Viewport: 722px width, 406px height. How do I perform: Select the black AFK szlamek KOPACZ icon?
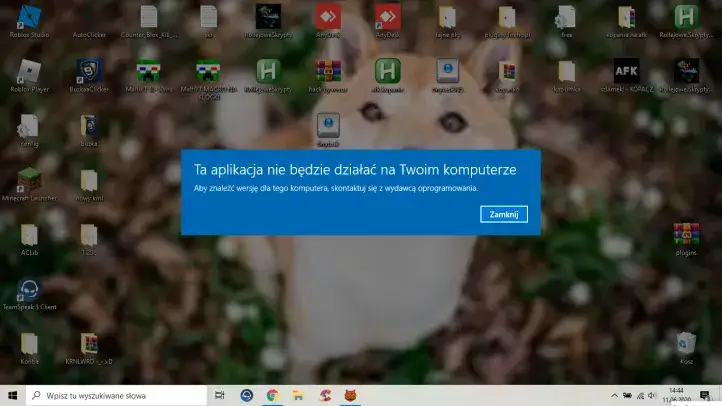tap(626, 76)
